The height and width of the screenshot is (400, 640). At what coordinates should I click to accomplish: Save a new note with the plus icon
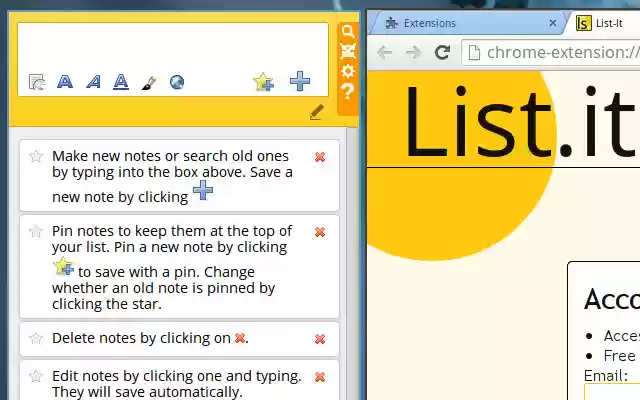(x=300, y=81)
